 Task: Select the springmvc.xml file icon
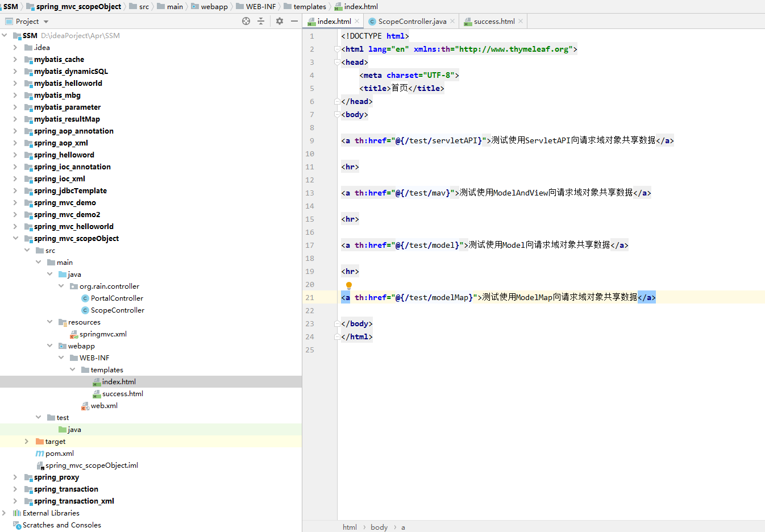tap(74, 334)
